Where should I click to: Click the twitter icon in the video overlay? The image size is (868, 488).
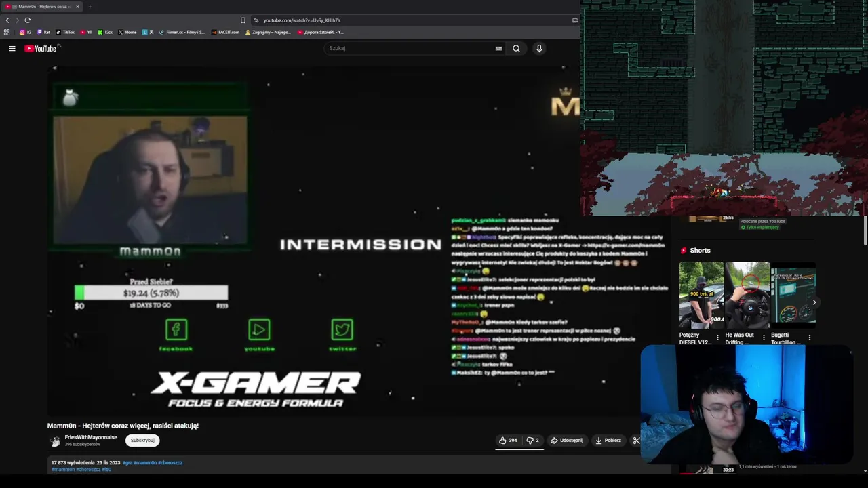tap(342, 330)
